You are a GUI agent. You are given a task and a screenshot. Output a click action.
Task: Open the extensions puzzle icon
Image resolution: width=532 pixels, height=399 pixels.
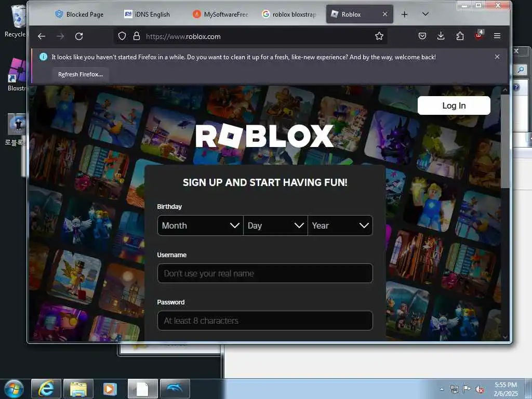pos(460,36)
